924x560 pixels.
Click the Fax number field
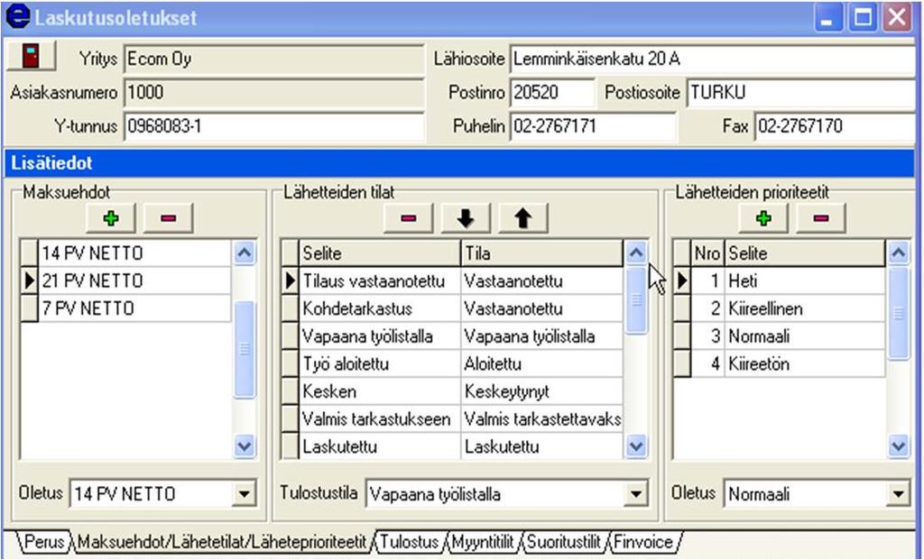tap(835, 126)
